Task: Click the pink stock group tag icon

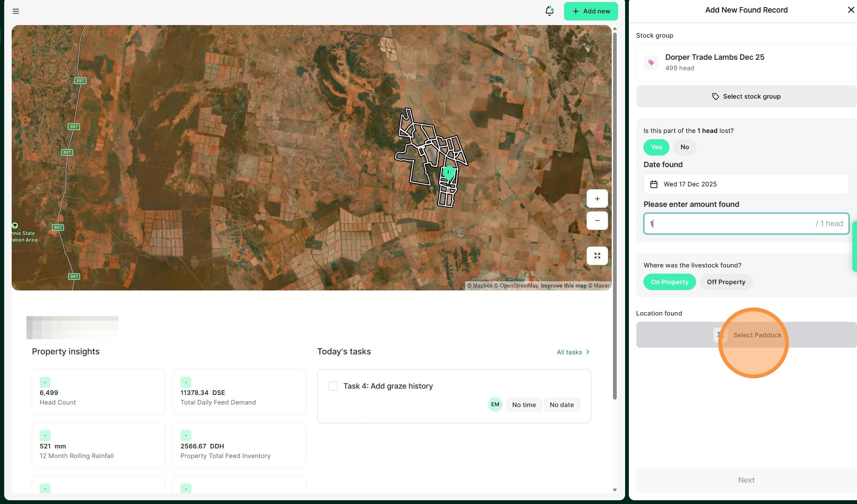Action: [x=651, y=63]
